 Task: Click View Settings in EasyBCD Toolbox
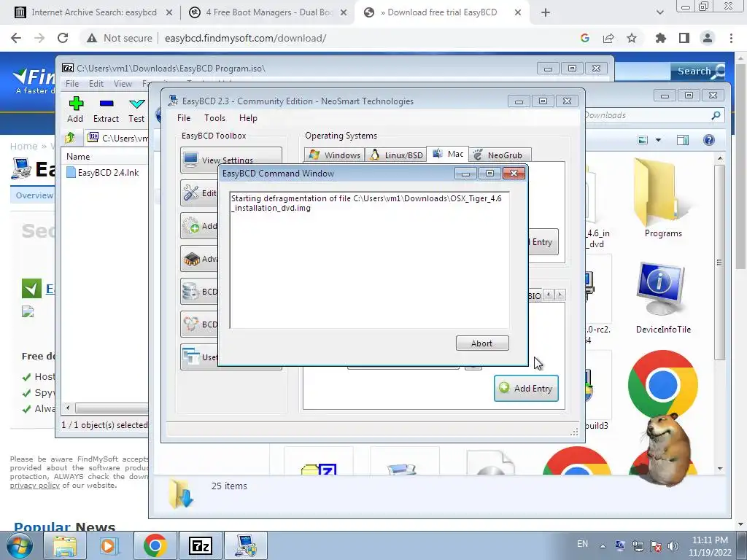231,160
